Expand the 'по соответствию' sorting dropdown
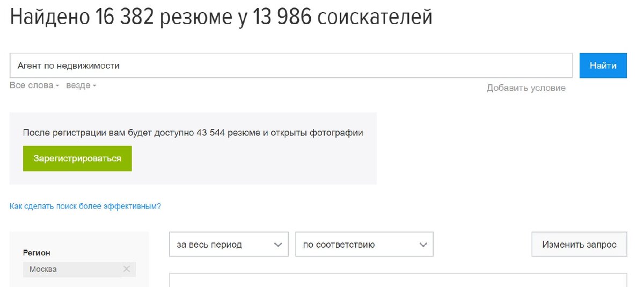The height and width of the screenshot is (287, 644). (364, 245)
